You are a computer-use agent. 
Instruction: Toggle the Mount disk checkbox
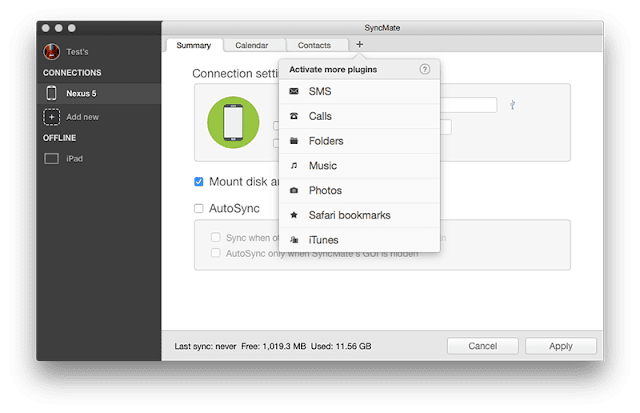(199, 182)
